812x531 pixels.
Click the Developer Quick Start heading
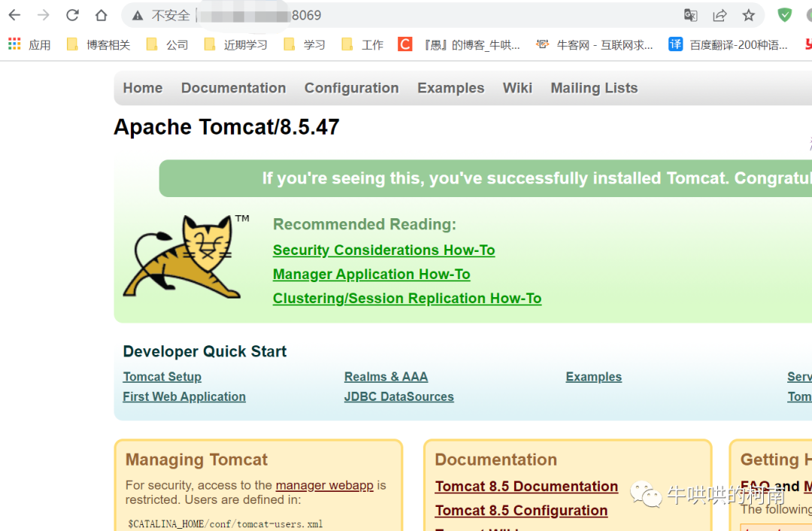pos(205,351)
